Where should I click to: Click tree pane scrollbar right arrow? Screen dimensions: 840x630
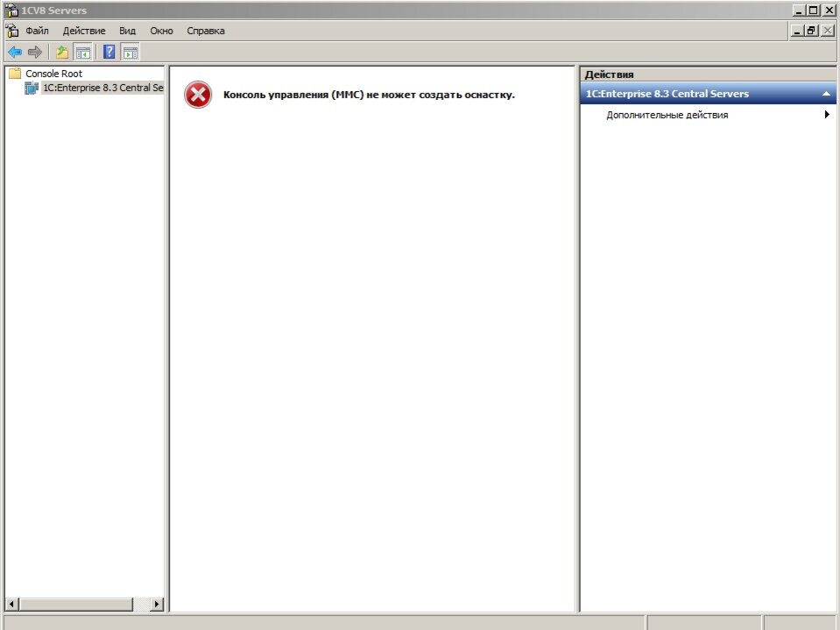click(x=157, y=605)
